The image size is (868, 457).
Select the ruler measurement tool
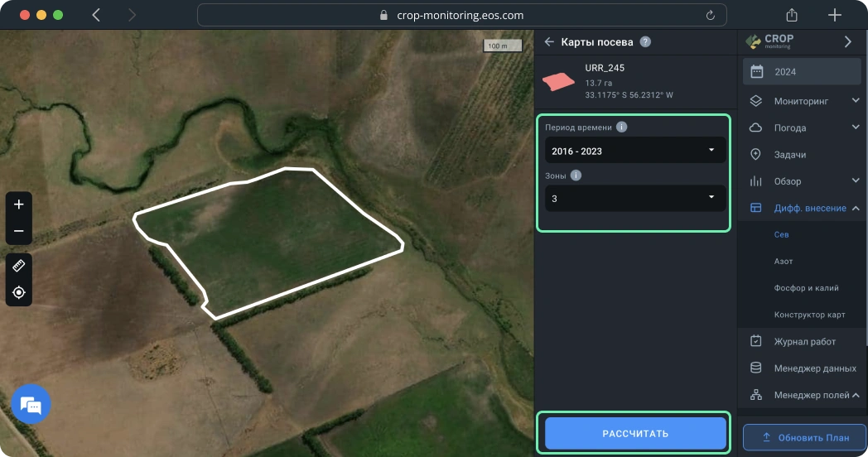click(x=19, y=266)
